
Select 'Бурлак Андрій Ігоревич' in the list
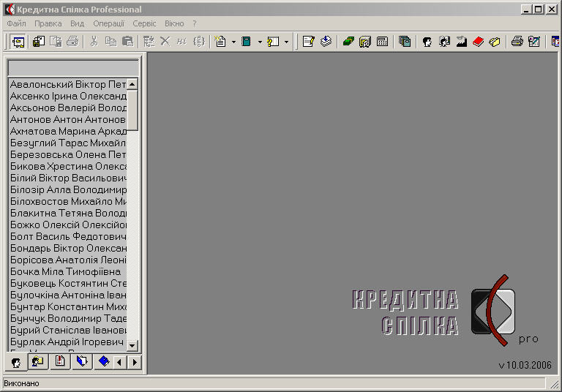click(x=68, y=342)
